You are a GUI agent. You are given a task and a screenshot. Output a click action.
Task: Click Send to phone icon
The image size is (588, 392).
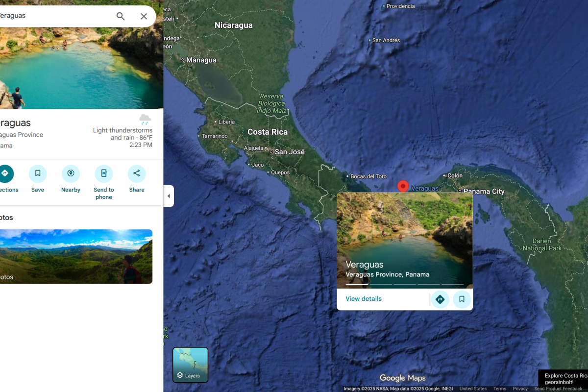103,173
